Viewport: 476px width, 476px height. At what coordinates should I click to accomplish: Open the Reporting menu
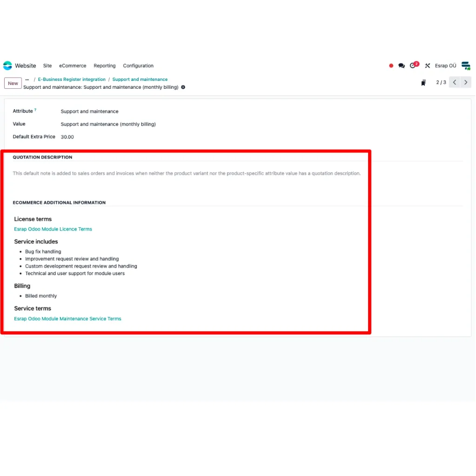point(105,66)
